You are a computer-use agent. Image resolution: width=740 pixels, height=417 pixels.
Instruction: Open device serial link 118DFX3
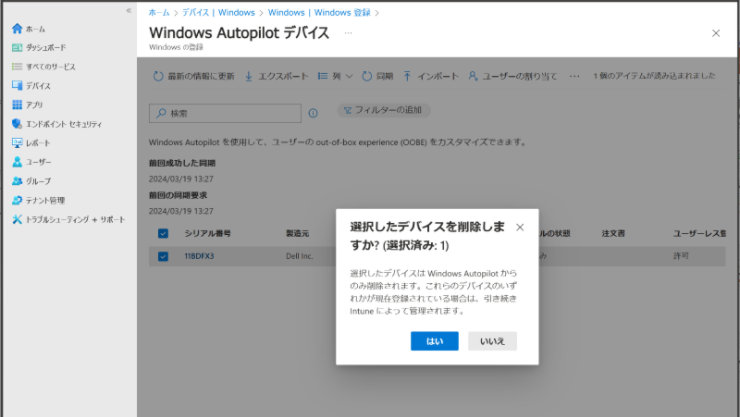pos(199,256)
